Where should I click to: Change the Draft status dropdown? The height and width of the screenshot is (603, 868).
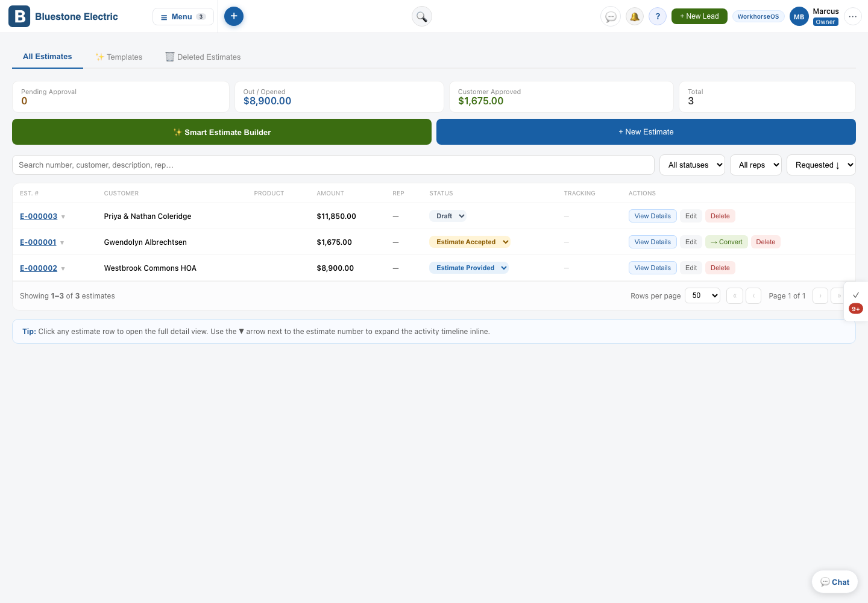pos(448,216)
